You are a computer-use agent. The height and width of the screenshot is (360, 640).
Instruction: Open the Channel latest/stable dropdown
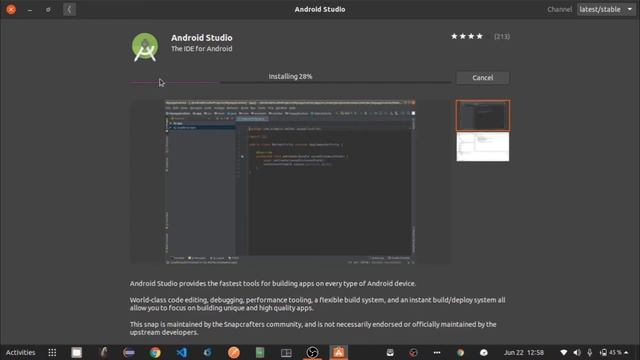point(606,9)
